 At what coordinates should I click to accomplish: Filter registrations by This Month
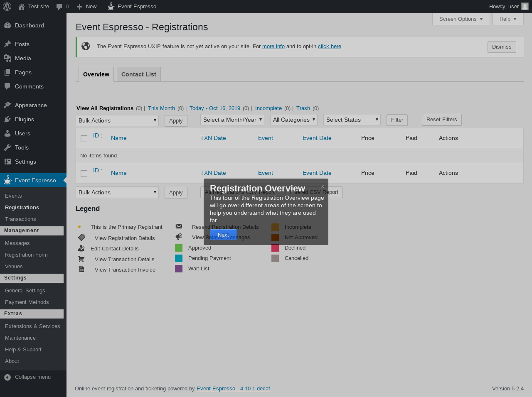click(x=161, y=108)
